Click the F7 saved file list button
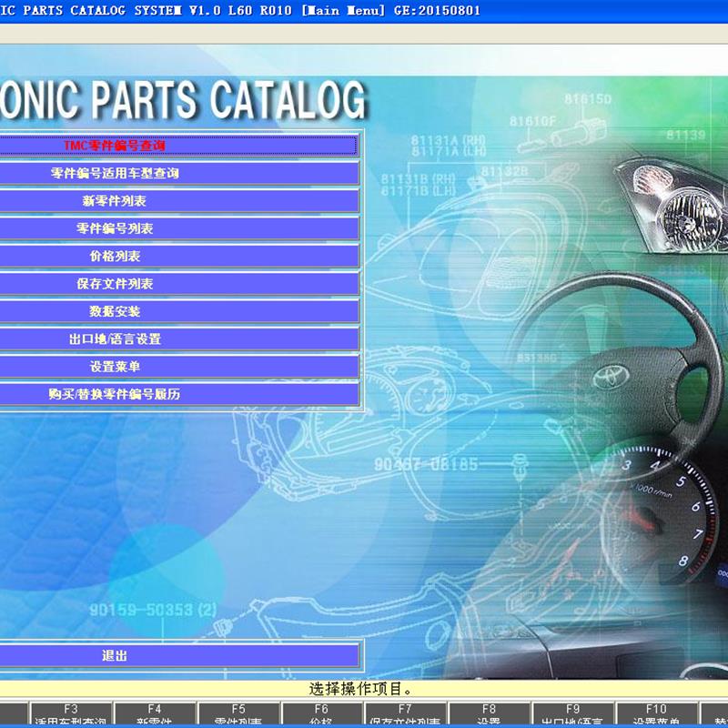The image size is (728, 728). coord(405,713)
